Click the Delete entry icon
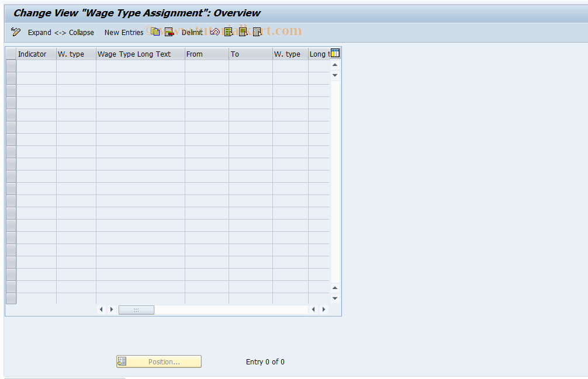Image resolution: width=588 pixels, height=379 pixels. pos(169,32)
